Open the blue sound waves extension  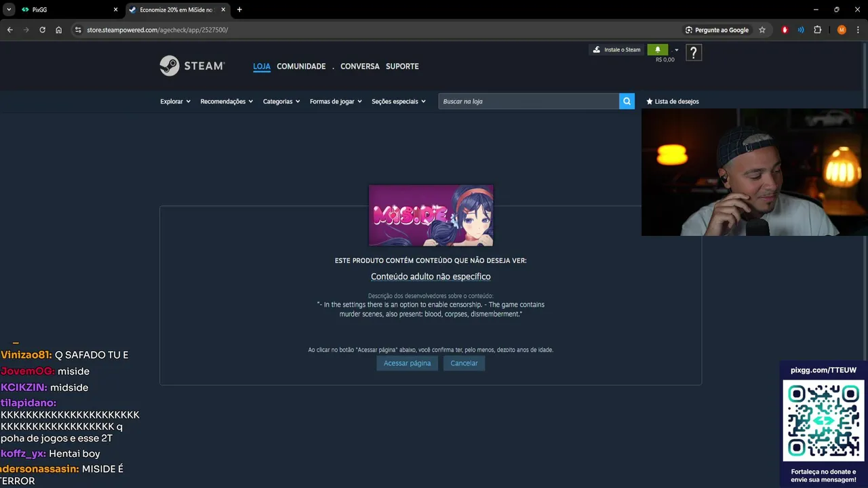[801, 30]
